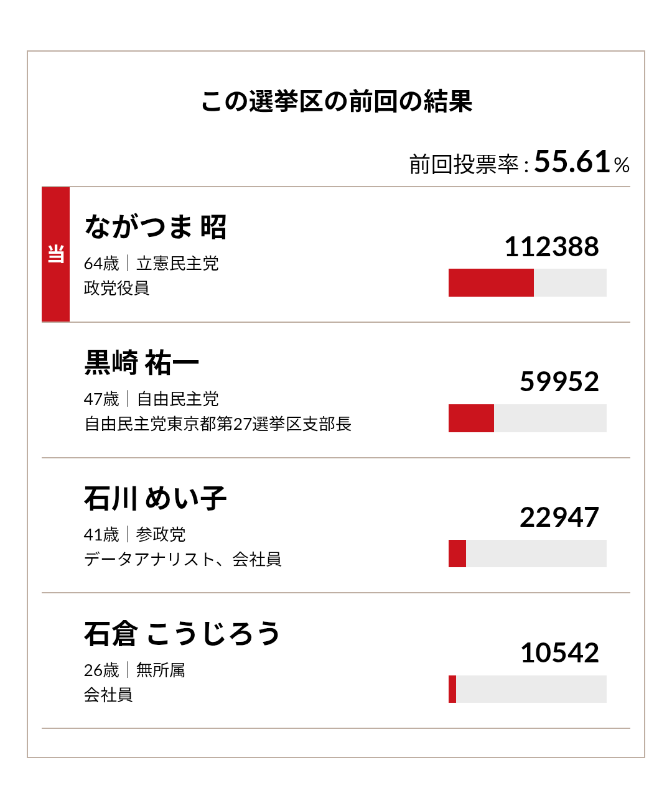Click 自由民主党東京都第27選挙区支部長 title text
The height and width of the screenshot is (788, 672).
(218, 424)
